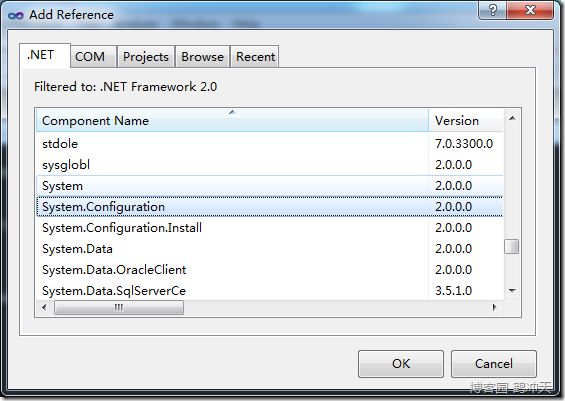Switch to the Projects tab
Screen dimensions: 565x401
[146, 57]
